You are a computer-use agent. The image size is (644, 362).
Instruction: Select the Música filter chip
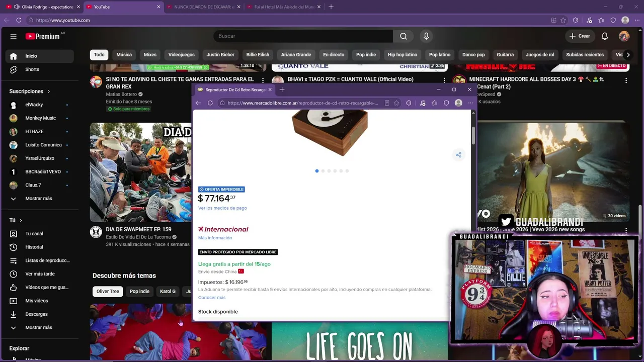[124, 55]
